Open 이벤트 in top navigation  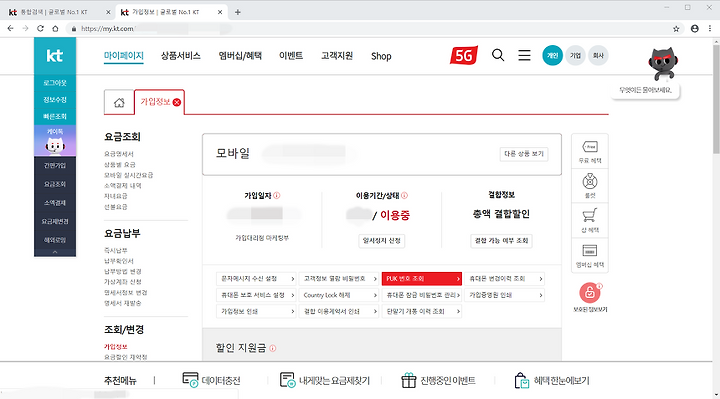point(291,56)
